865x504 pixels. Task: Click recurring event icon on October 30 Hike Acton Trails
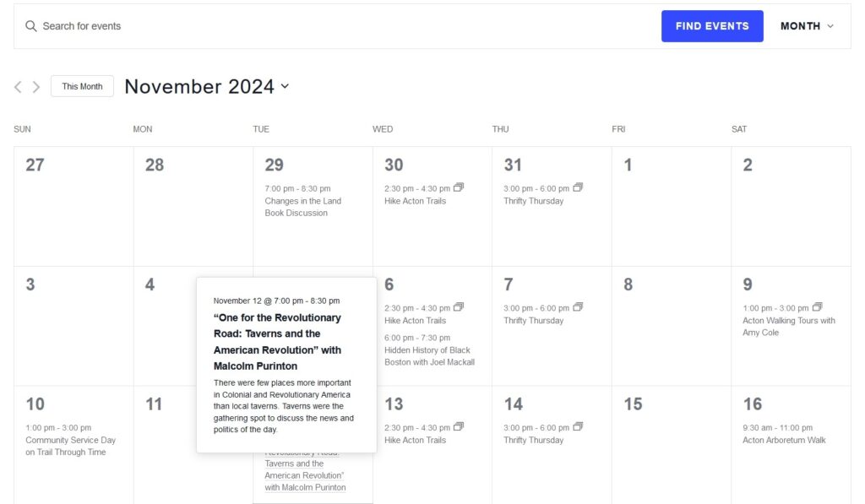click(460, 187)
